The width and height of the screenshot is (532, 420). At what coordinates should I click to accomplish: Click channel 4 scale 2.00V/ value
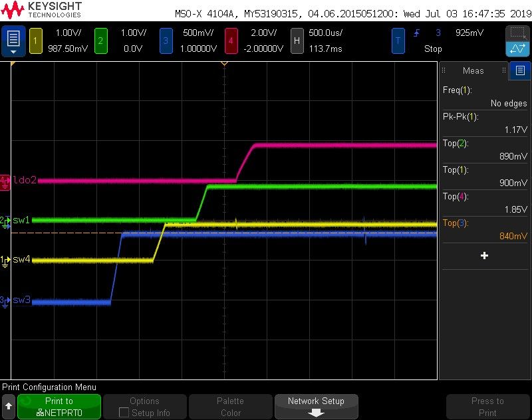click(263, 33)
